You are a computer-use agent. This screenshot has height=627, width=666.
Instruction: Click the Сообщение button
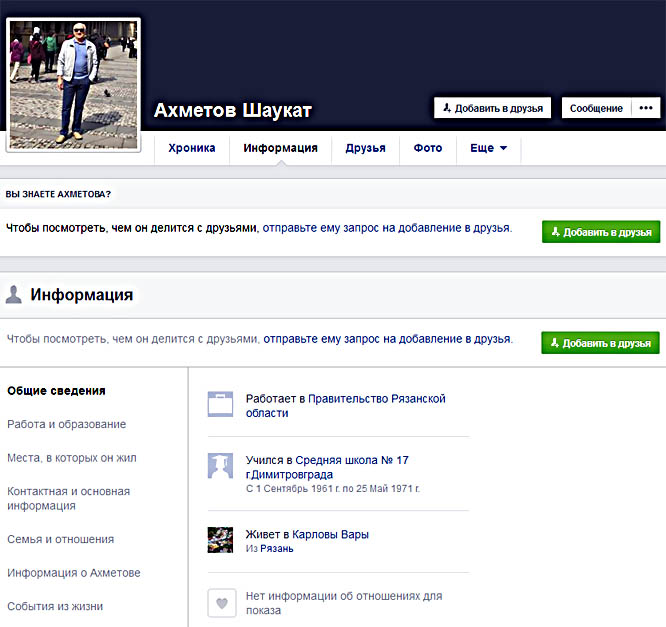pos(596,108)
